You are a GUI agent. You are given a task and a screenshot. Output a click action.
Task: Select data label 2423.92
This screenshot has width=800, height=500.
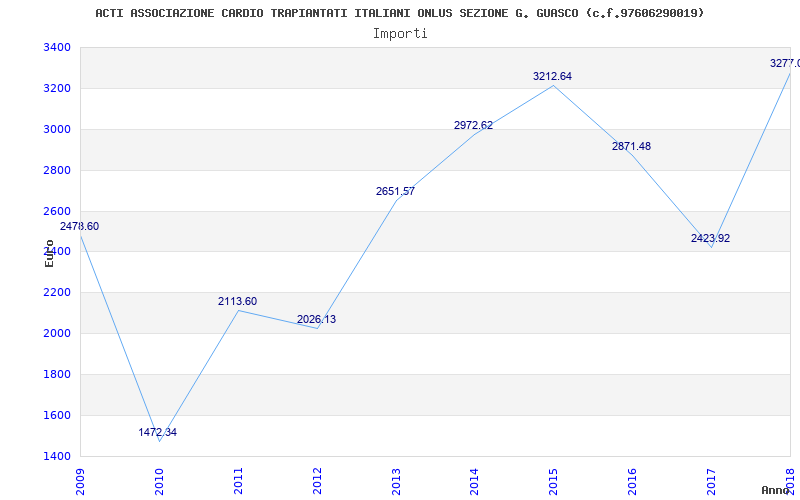coord(711,238)
